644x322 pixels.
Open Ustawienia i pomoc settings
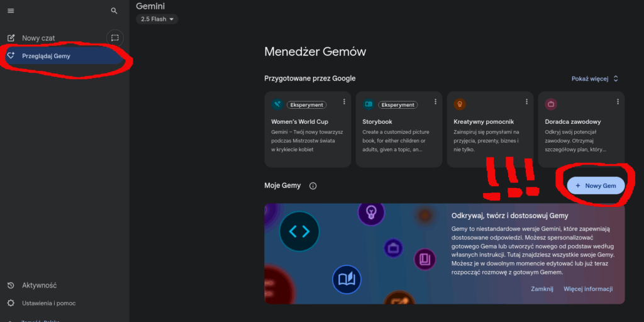(x=48, y=303)
